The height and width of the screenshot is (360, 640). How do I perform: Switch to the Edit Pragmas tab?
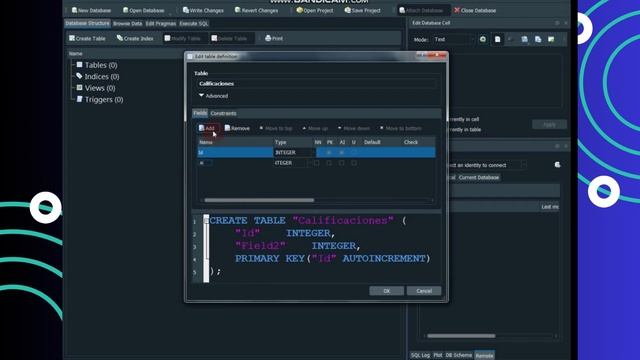pos(161,24)
